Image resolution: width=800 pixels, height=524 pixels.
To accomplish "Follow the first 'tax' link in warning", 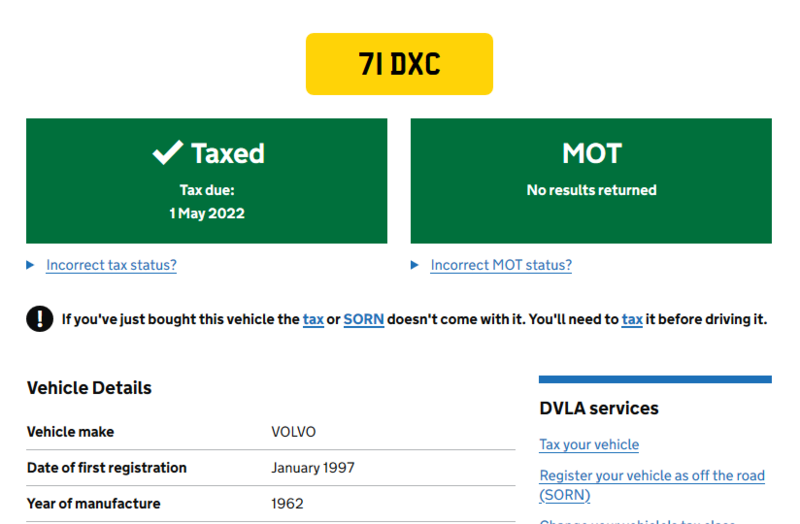I will click(313, 319).
